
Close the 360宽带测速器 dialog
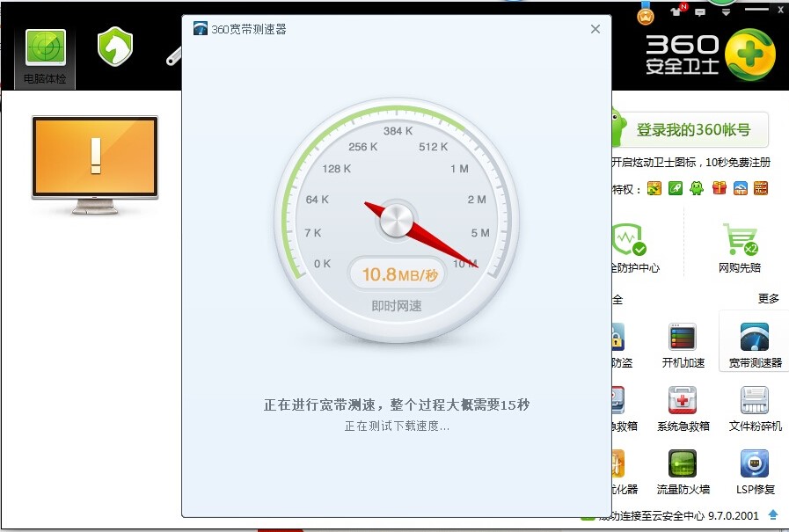595,29
